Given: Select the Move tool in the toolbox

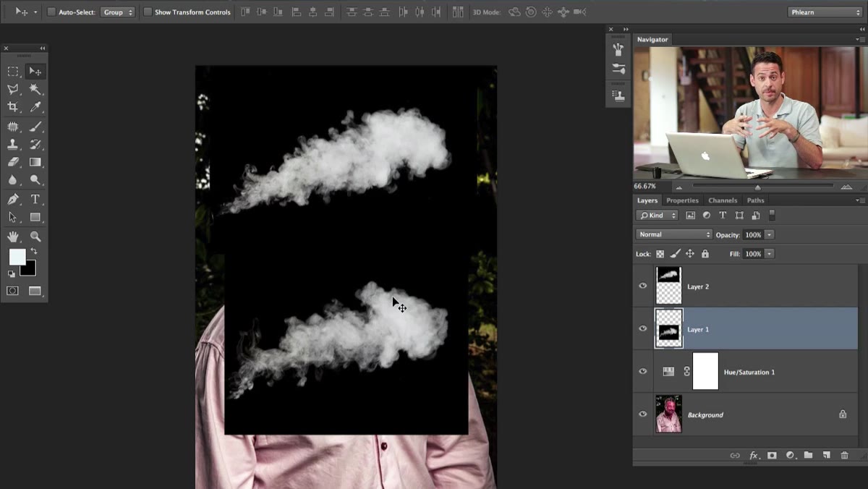Looking at the screenshot, I should coord(35,72).
